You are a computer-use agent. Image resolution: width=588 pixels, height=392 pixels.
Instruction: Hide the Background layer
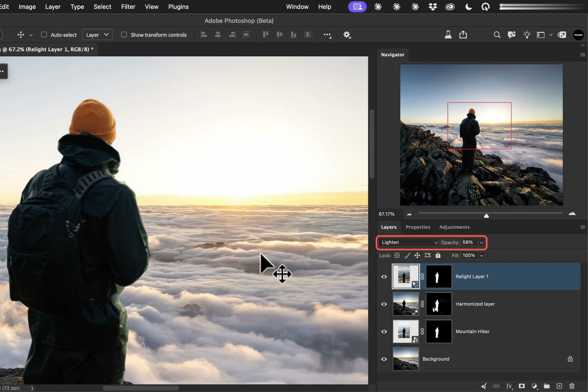(384, 359)
